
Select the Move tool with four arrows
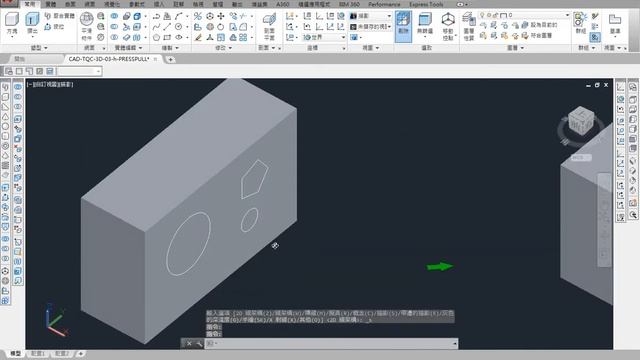[221, 16]
